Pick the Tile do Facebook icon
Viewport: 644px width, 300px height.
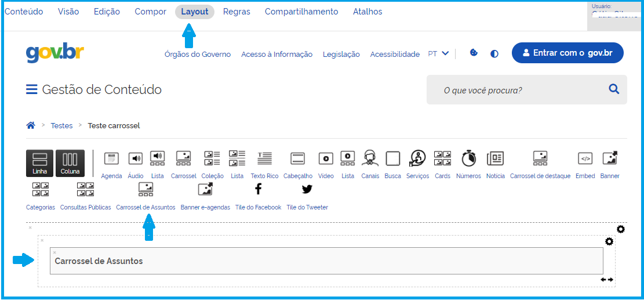[258, 189]
